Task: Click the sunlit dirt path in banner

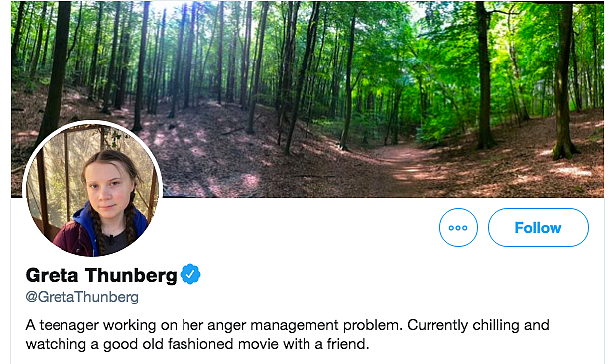Action: click(x=408, y=165)
